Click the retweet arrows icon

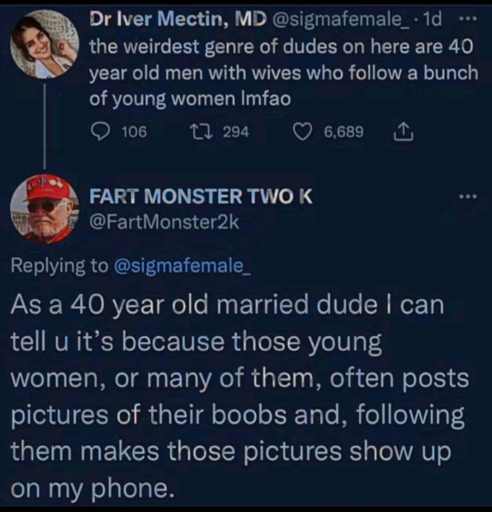(x=201, y=132)
